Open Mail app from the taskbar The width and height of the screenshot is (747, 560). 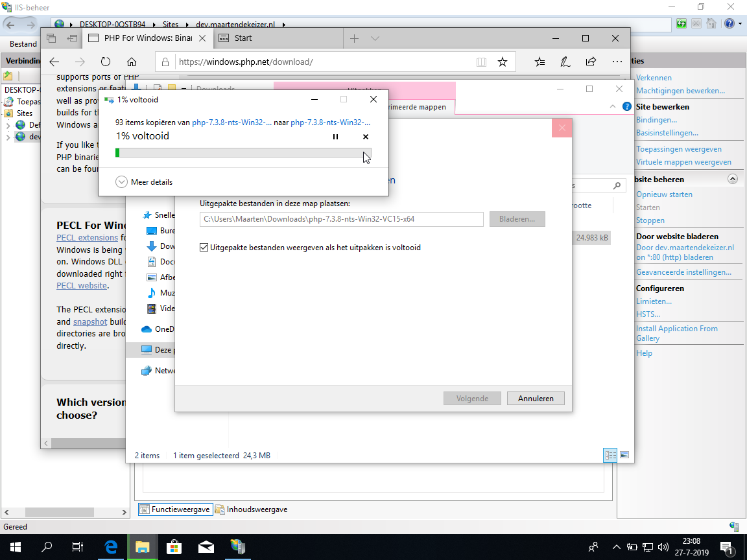pos(206,546)
